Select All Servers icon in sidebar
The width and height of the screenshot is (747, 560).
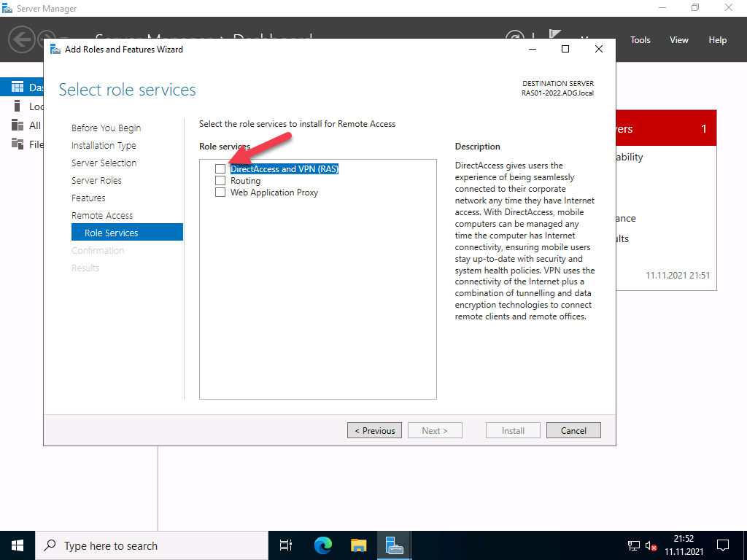18,125
